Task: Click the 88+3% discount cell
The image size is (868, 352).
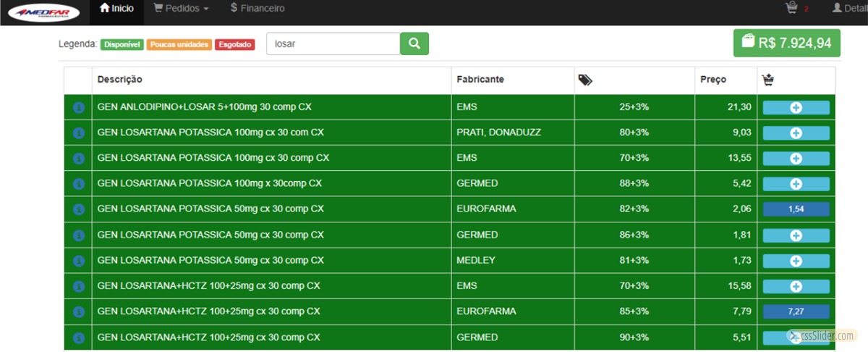Action: click(634, 184)
